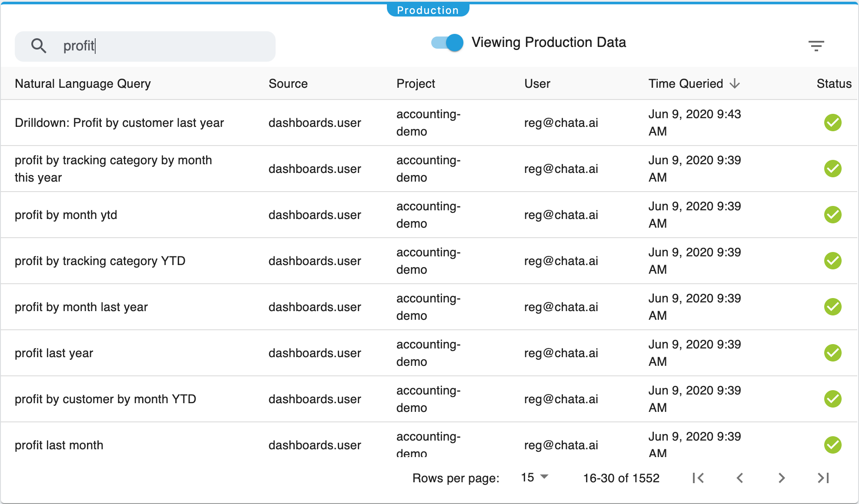Select 'profit by month ytd' query
859x504 pixels.
coord(66,215)
